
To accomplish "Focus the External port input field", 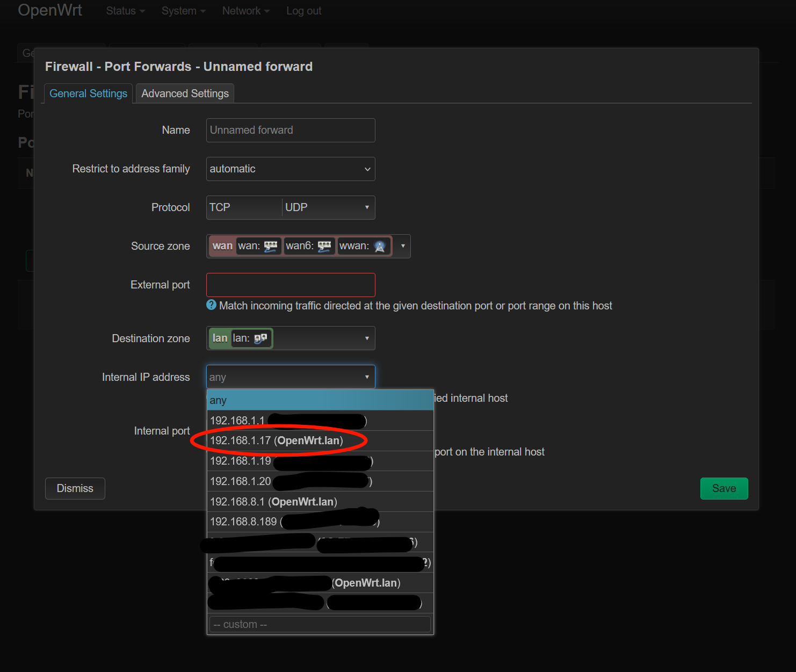I will coord(291,285).
